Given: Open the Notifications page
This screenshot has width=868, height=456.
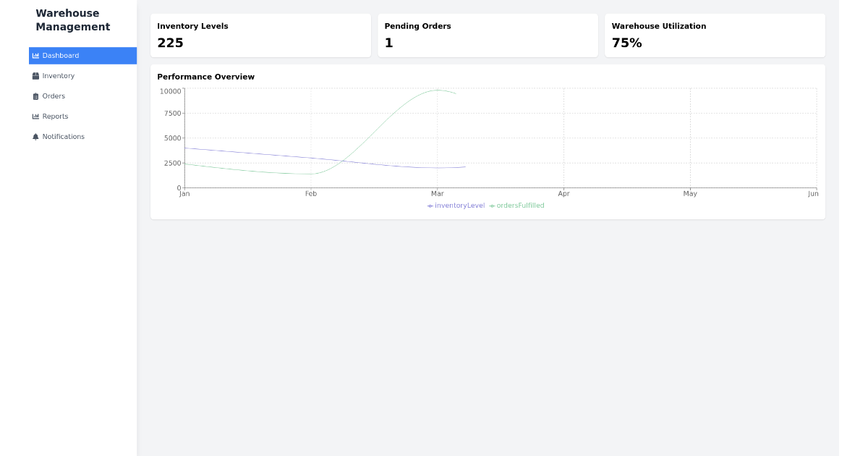Looking at the screenshot, I should (64, 136).
